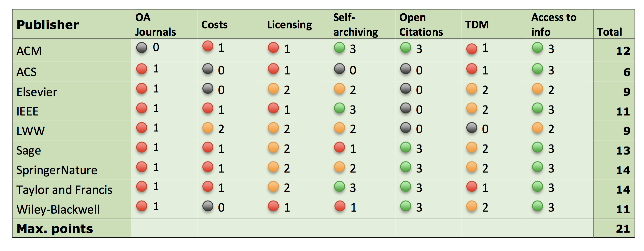Click the SpringerNature publisher name
Image resolution: width=644 pixels, height=251 pixels.
57,170
